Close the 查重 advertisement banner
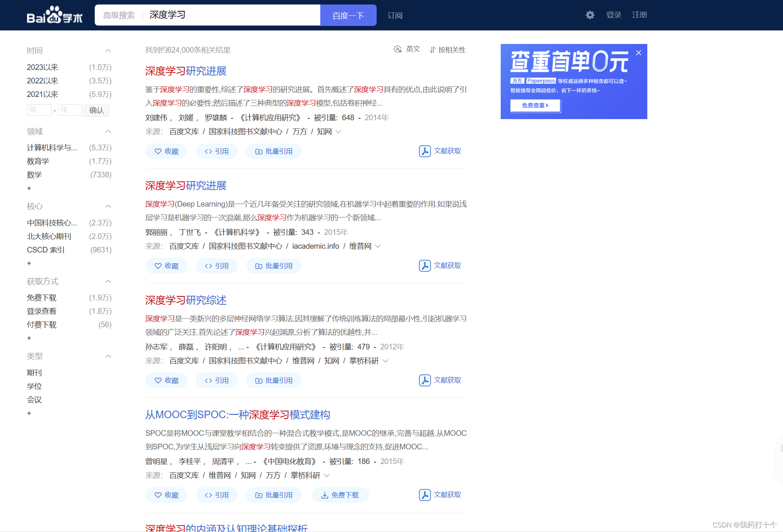 [x=639, y=53]
